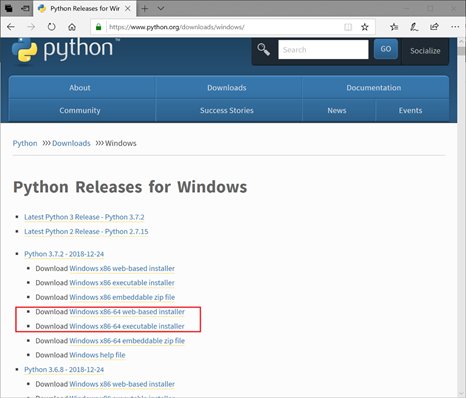Open the Success Stories menu
This screenshot has height=398, width=466.
pos(227,110)
